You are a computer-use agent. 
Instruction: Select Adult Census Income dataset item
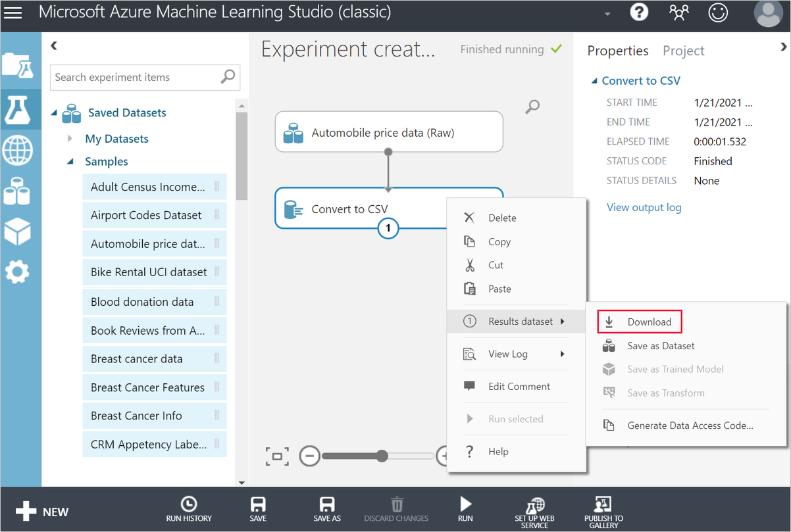click(x=155, y=187)
